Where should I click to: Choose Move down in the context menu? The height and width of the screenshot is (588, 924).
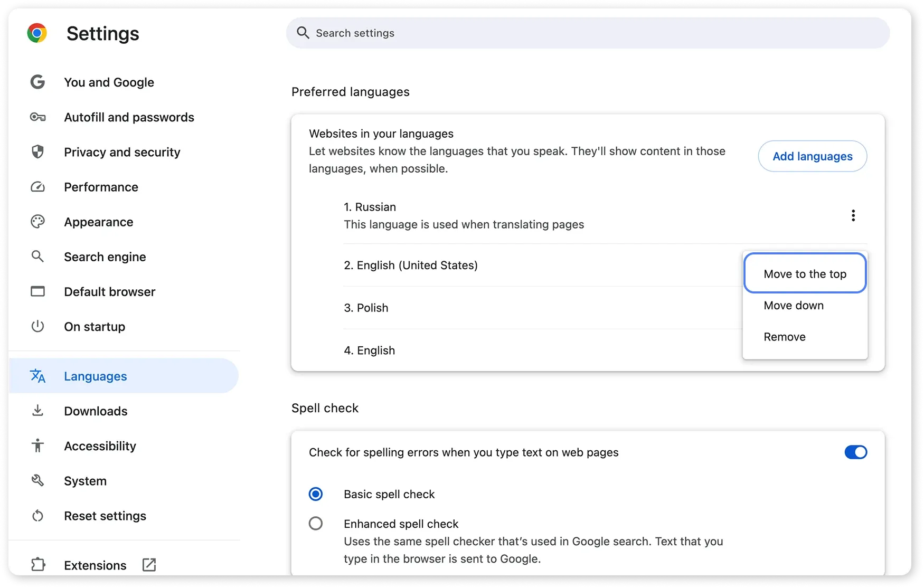(793, 305)
